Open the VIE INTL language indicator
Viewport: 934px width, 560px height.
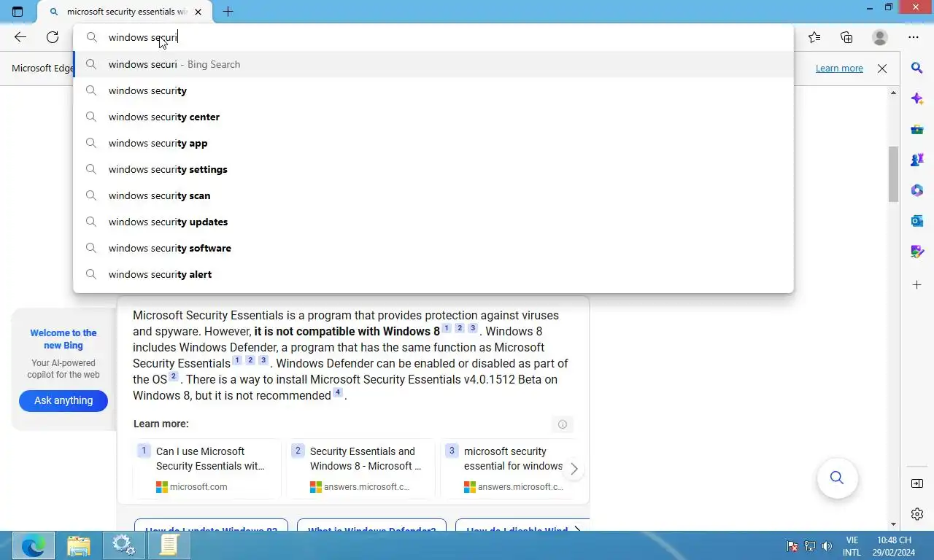pyautogui.click(x=852, y=546)
